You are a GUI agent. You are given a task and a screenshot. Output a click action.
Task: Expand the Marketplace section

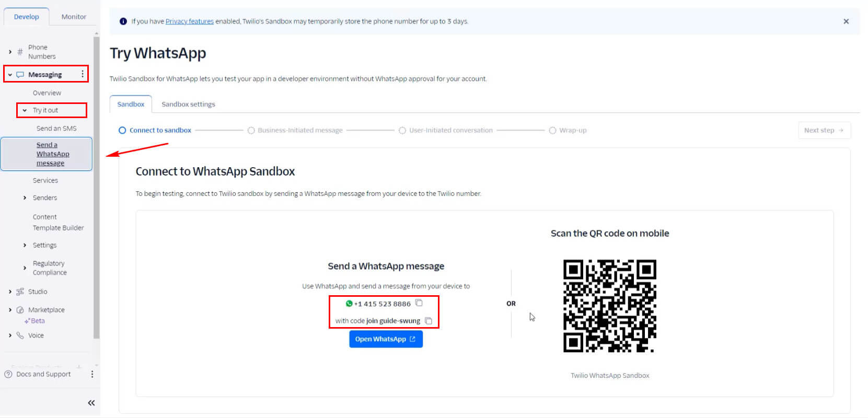(x=10, y=310)
